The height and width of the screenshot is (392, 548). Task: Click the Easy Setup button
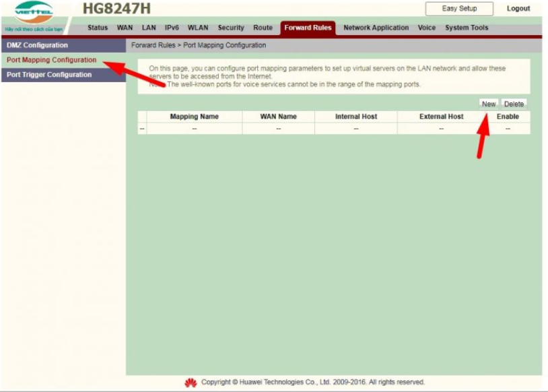[459, 9]
